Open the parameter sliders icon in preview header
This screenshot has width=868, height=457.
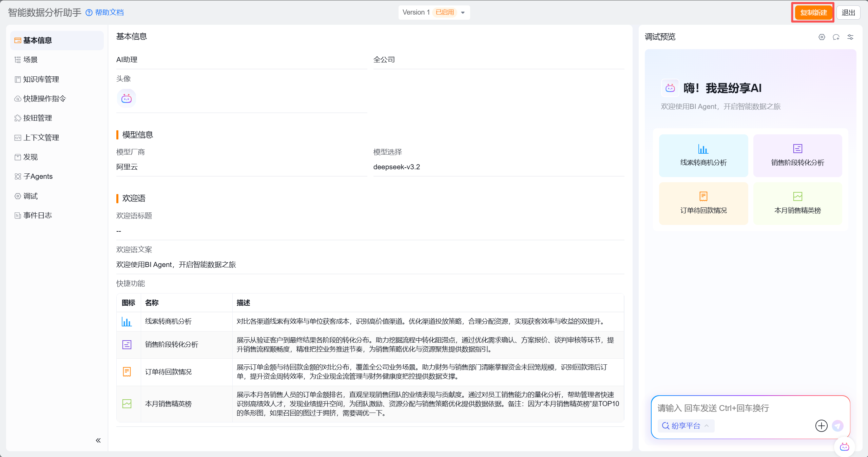pos(850,37)
